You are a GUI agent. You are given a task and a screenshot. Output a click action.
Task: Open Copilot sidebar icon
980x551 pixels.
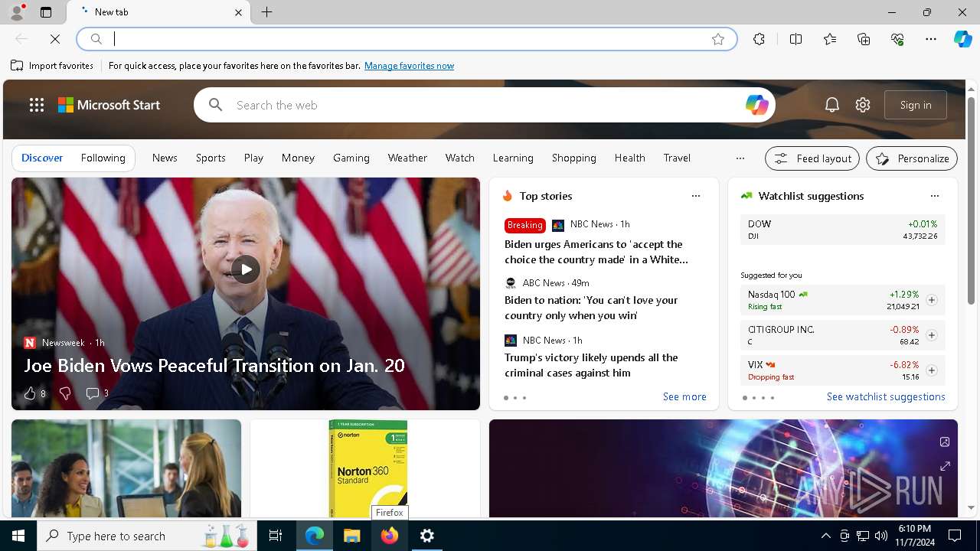(x=962, y=39)
